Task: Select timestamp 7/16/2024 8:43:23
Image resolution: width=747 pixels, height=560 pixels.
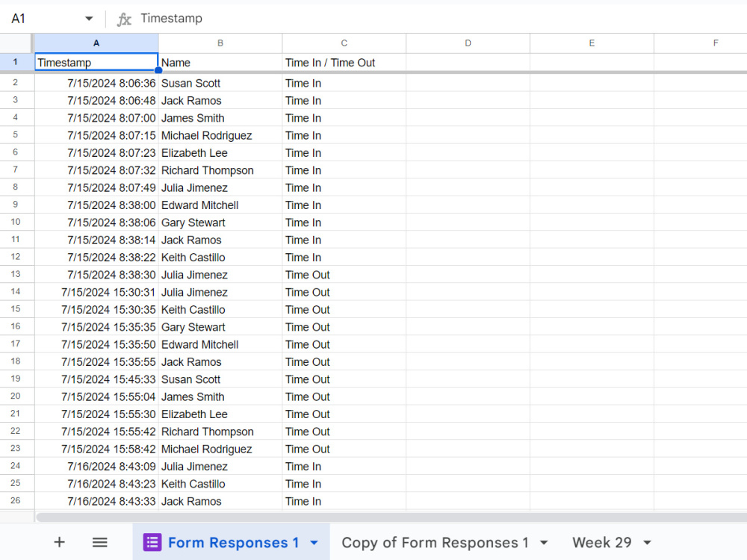Action: (96, 485)
